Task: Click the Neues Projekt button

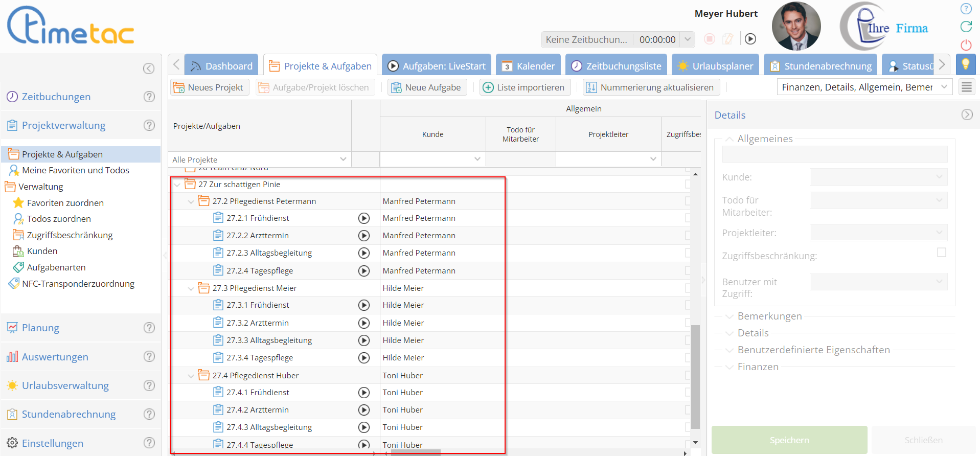Action: pyautogui.click(x=209, y=87)
